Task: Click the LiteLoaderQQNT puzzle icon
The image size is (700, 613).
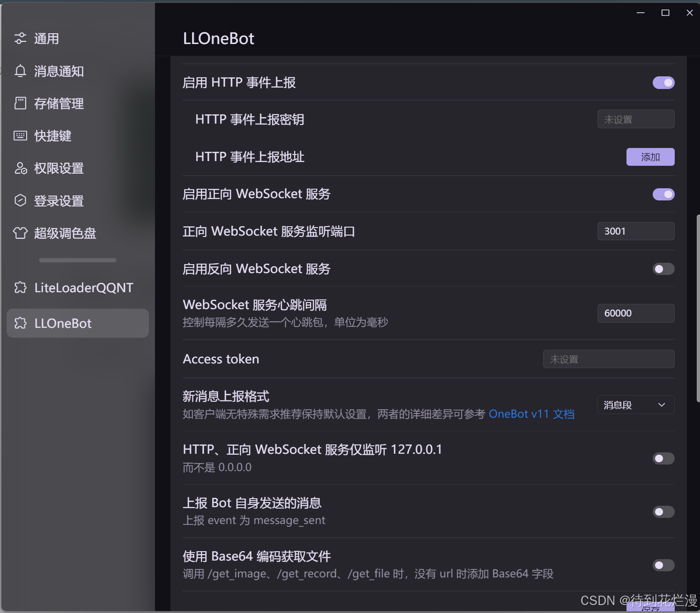Action: 21,288
